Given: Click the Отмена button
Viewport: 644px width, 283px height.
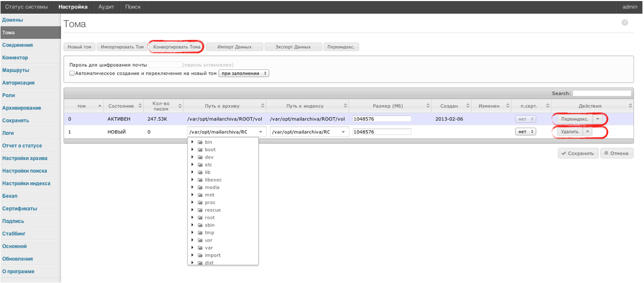Looking at the screenshot, I should pyautogui.click(x=617, y=153).
